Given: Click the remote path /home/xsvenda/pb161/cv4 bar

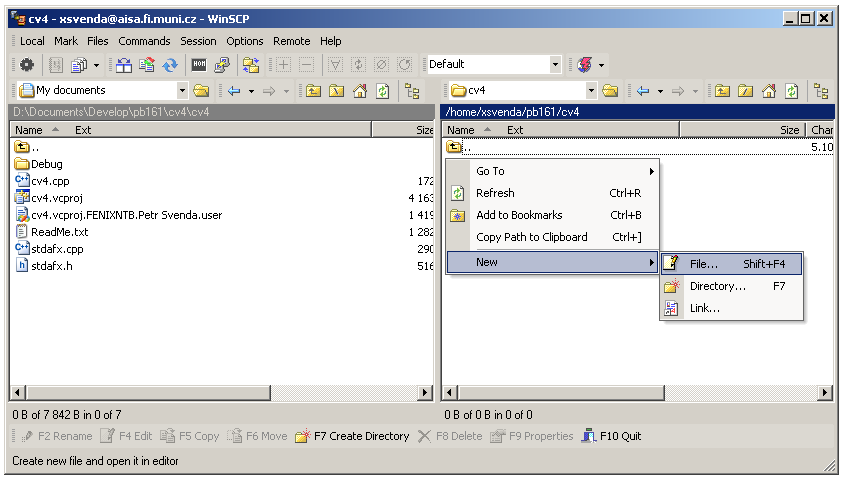Looking at the screenshot, I should click(x=638, y=112).
